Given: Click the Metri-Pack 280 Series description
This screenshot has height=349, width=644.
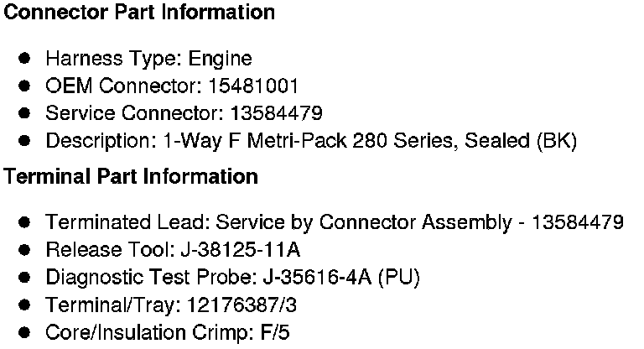Looking at the screenshot, I should click(x=311, y=141).
